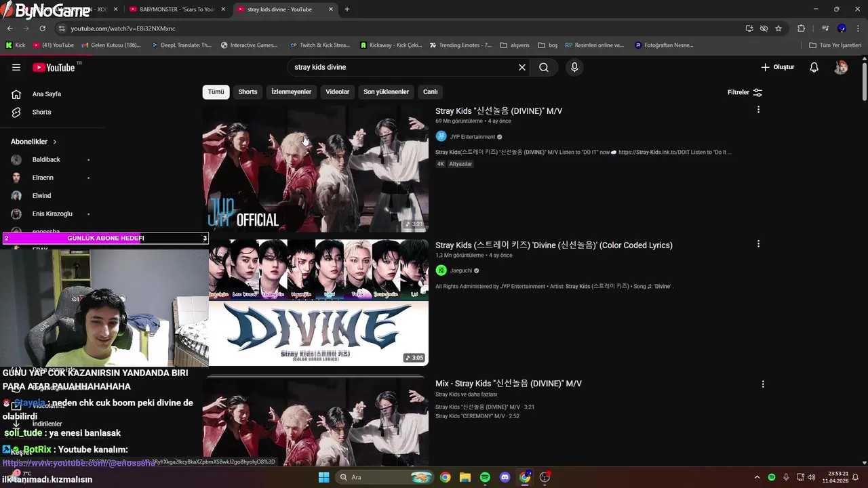This screenshot has height=488, width=868.
Task: Open the YouTube hamburger guide menu
Action: pos(16,67)
